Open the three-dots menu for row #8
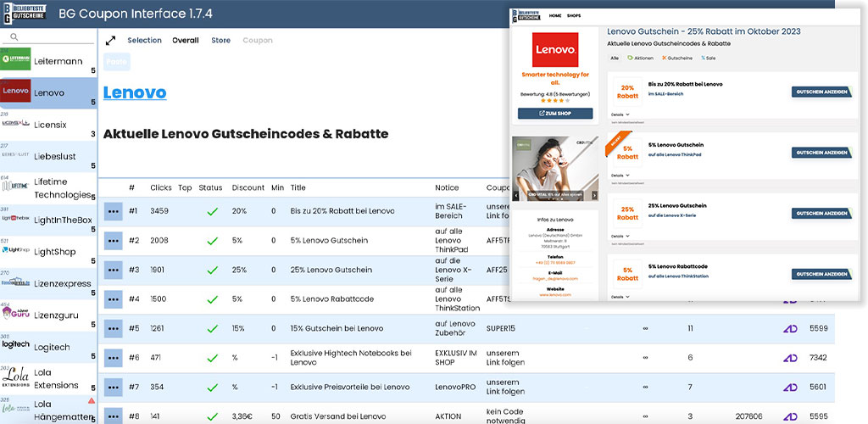This screenshot has height=424, width=868. tap(114, 416)
